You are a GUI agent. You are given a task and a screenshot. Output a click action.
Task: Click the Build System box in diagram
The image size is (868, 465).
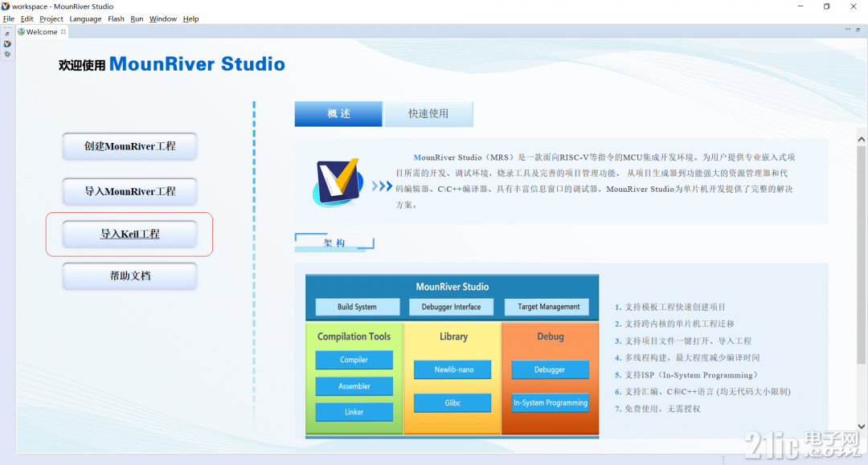pos(357,307)
